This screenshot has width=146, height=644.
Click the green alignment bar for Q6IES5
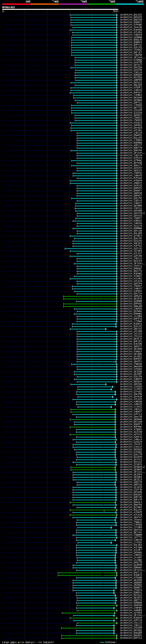[90, 299]
